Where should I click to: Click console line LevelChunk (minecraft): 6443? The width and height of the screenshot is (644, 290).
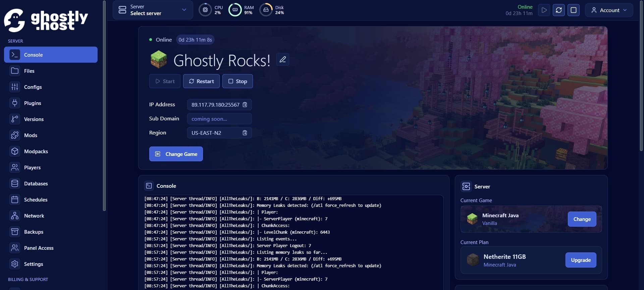(237, 232)
